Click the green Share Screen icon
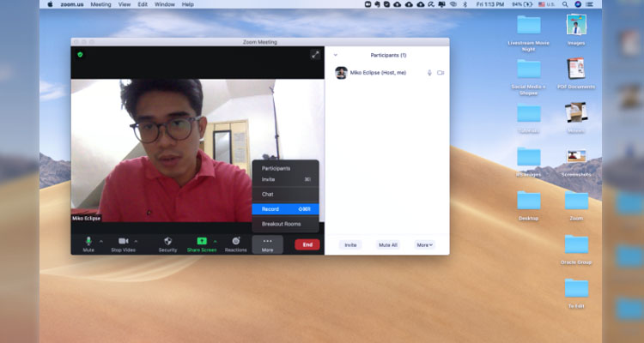The width and height of the screenshot is (644, 343). point(202,241)
